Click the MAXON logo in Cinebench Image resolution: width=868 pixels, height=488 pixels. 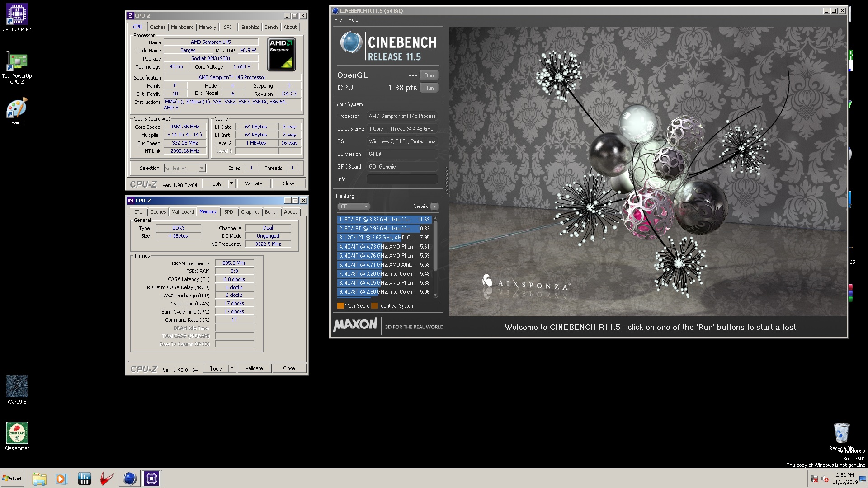pos(355,324)
